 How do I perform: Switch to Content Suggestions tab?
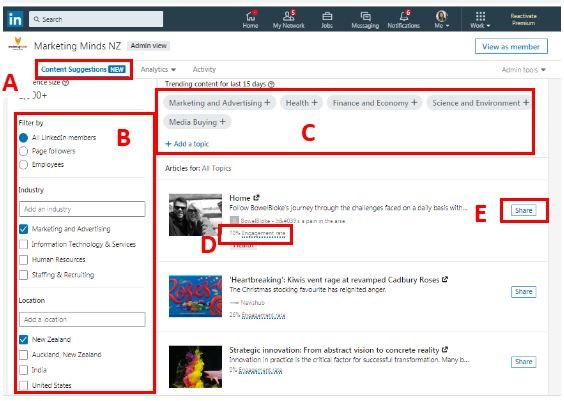click(x=83, y=69)
